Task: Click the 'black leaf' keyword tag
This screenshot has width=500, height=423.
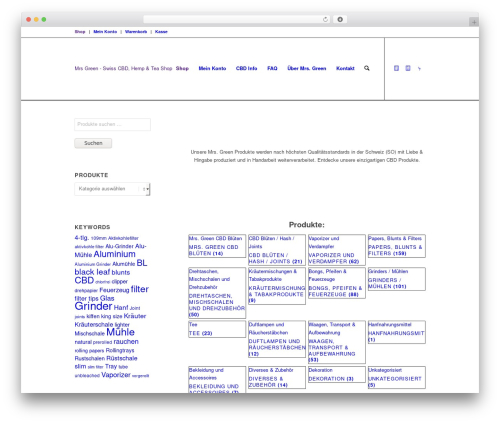Action: tap(92, 272)
